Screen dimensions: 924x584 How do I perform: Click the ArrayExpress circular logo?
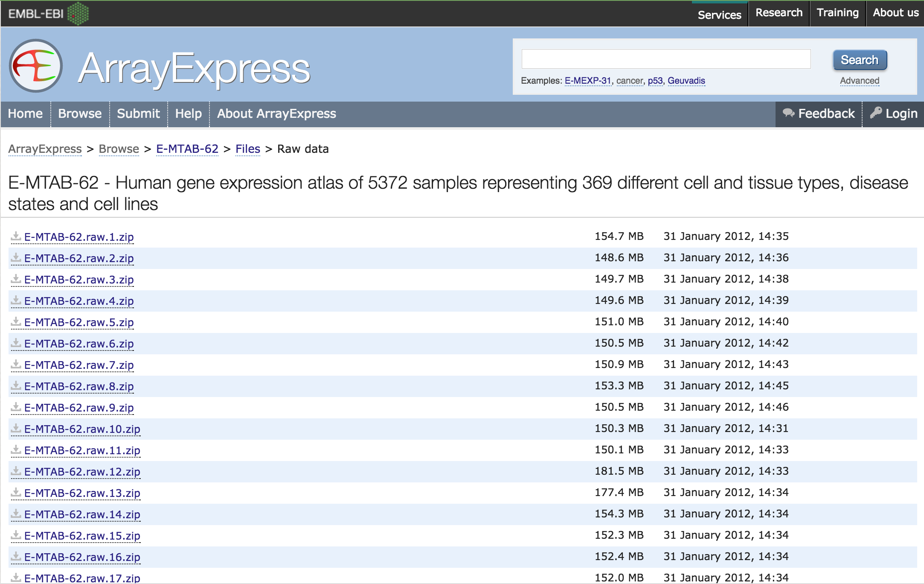(36, 65)
